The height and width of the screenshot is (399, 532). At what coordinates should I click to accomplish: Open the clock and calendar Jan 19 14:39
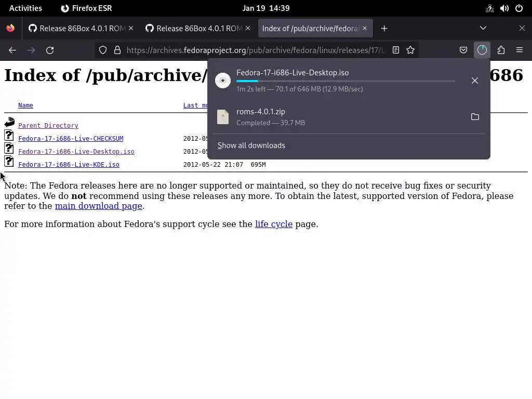pos(266,8)
